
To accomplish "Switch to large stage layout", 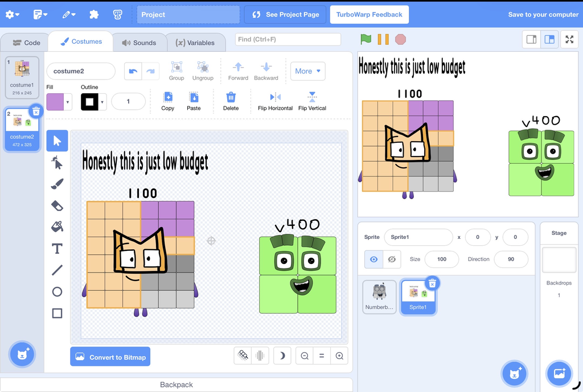I will click(x=549, y=39).
